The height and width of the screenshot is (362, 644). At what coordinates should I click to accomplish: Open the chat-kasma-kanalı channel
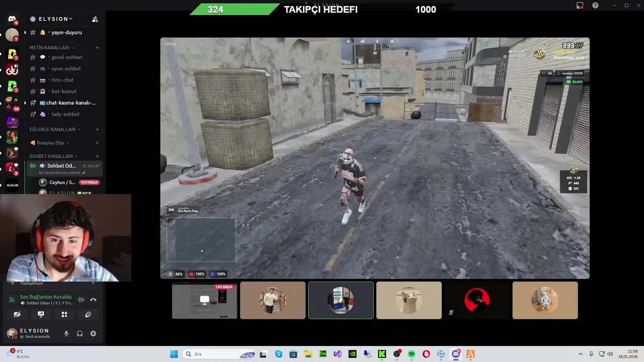(x=64, y=103)
